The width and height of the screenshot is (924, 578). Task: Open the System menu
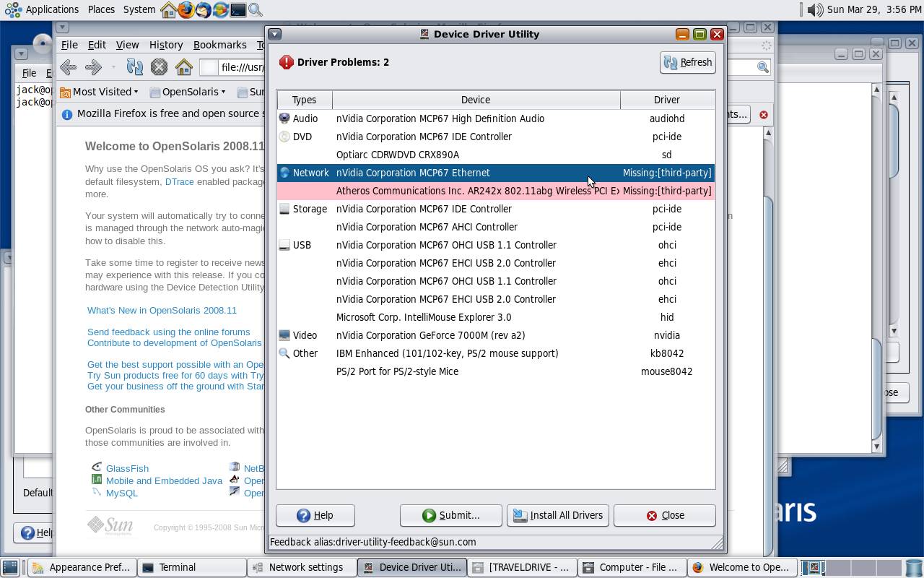(139, 9)
